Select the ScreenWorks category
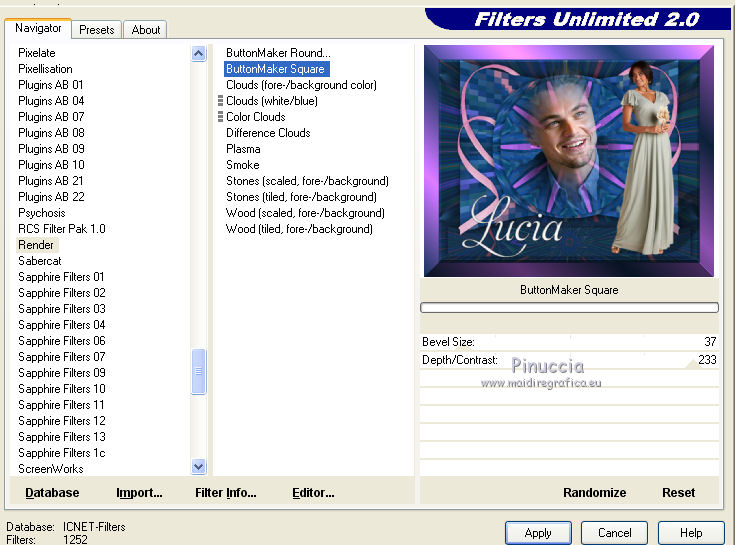The height and width of the screenshot is (545, 735). coord(51,469)
